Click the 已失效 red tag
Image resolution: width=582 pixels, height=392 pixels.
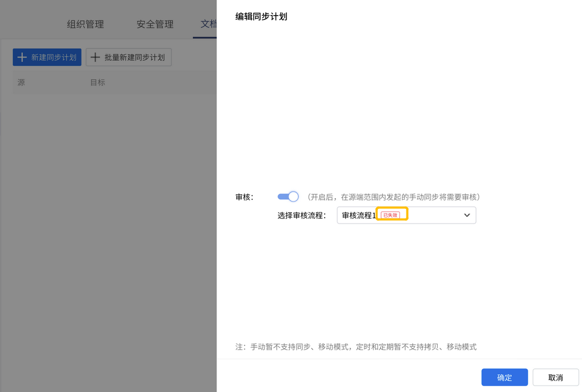tap(390, 215)
